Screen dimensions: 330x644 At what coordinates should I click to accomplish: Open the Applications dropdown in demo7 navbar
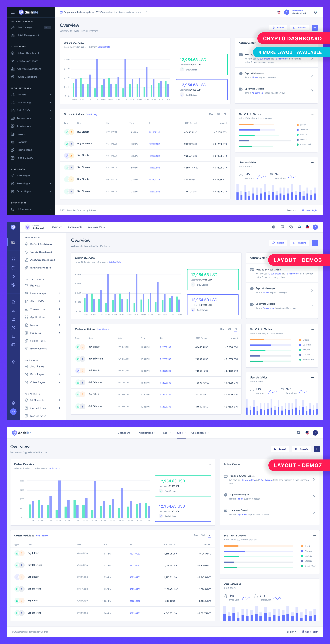click(148, 433)
